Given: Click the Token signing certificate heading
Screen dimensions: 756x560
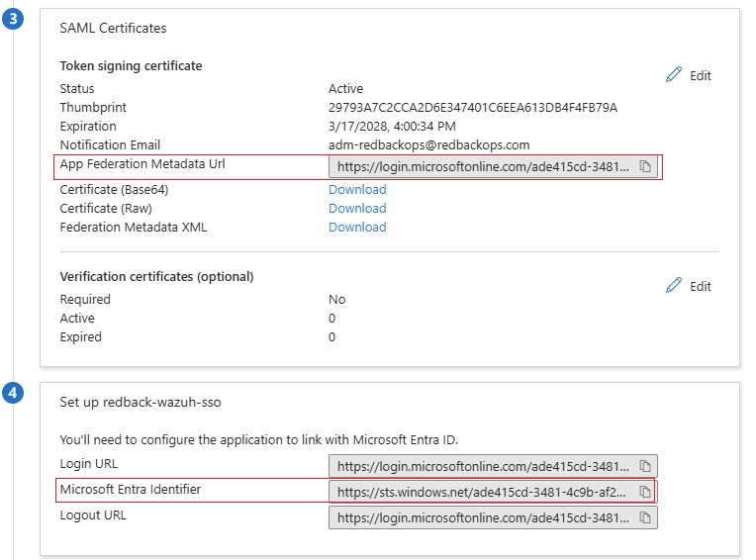Looking at the screenshot, I should click(x=131, y=65).
